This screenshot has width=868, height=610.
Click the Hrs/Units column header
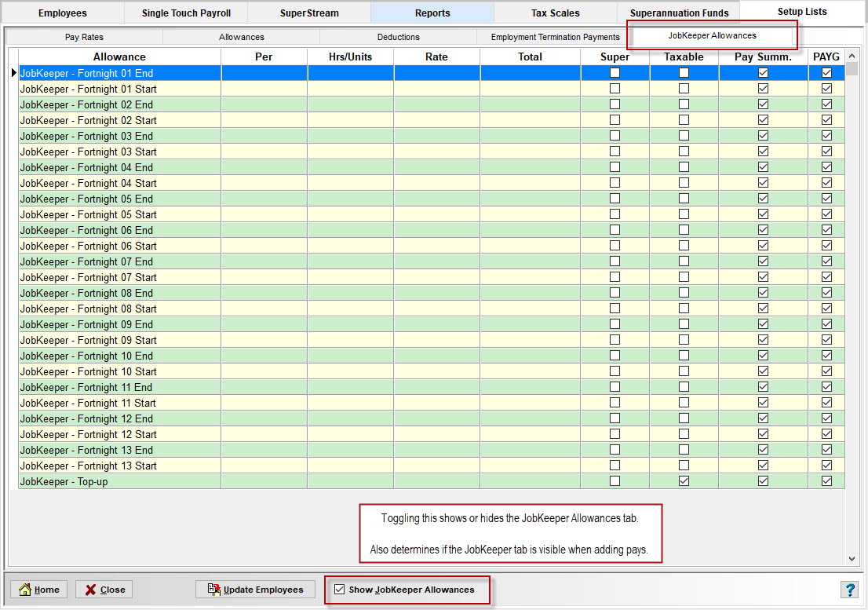pyautogui.click(x=350, y=57)
